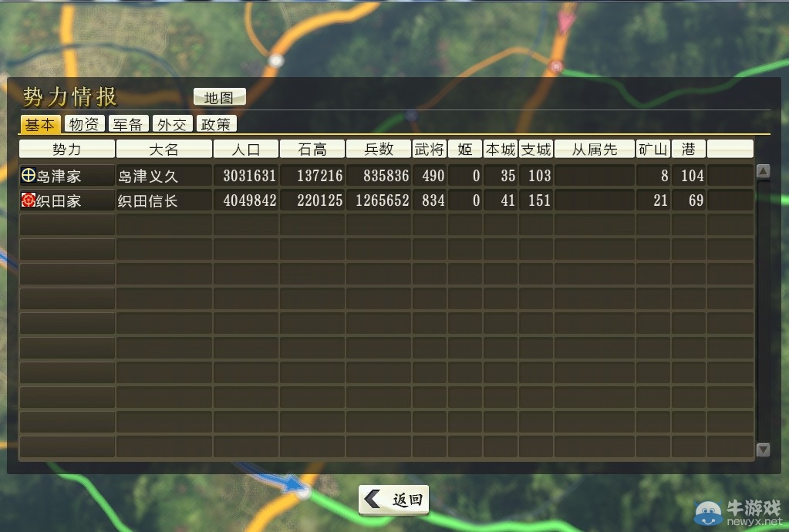
Task: Click port count 104
Action: pyautogui.click(x=692, y=176)
